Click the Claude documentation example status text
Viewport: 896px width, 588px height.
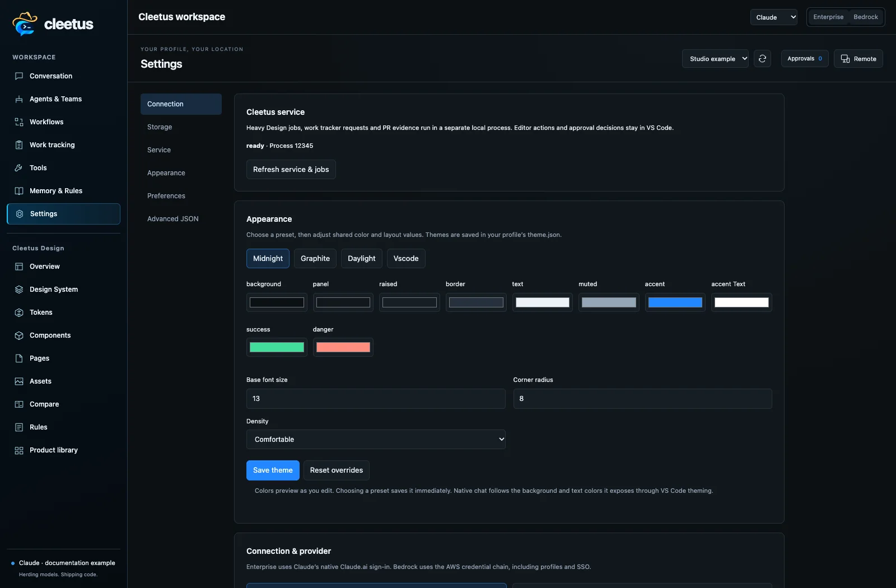pyautogui.click(x=67, y=563)
